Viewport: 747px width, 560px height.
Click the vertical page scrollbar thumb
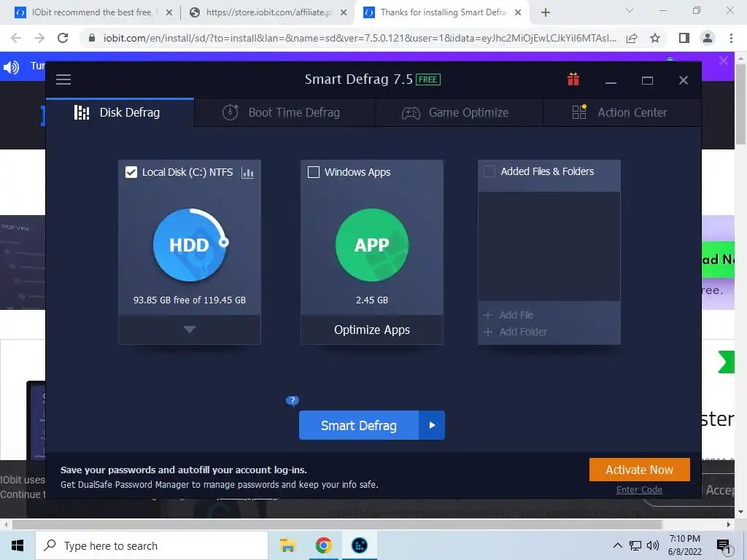tap(740, 104)
